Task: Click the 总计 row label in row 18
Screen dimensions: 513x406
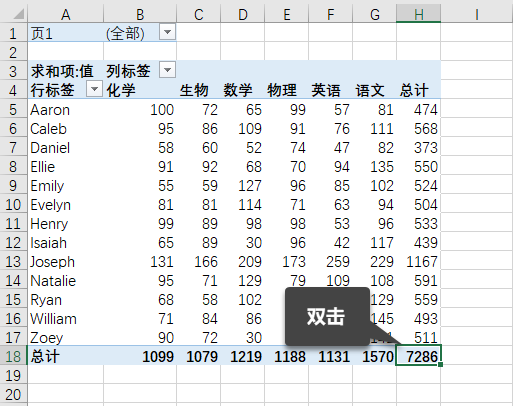Action: [x=66, y=356]
